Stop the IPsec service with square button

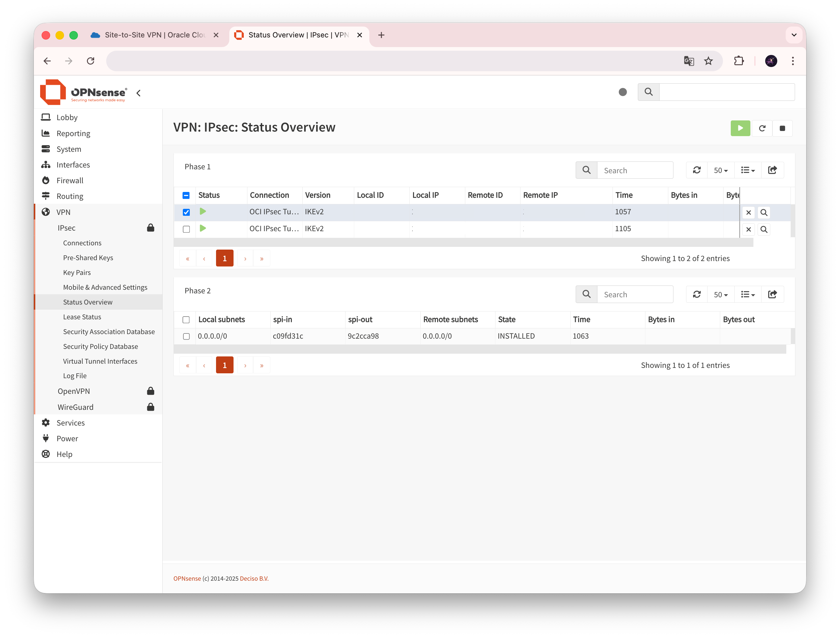(x=782, y=128)
